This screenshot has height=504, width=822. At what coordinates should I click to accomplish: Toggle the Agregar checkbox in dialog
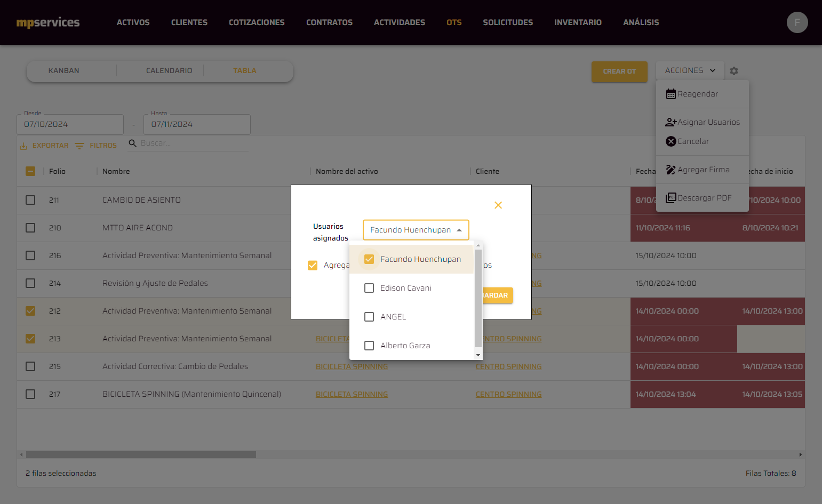pos(313,265)
